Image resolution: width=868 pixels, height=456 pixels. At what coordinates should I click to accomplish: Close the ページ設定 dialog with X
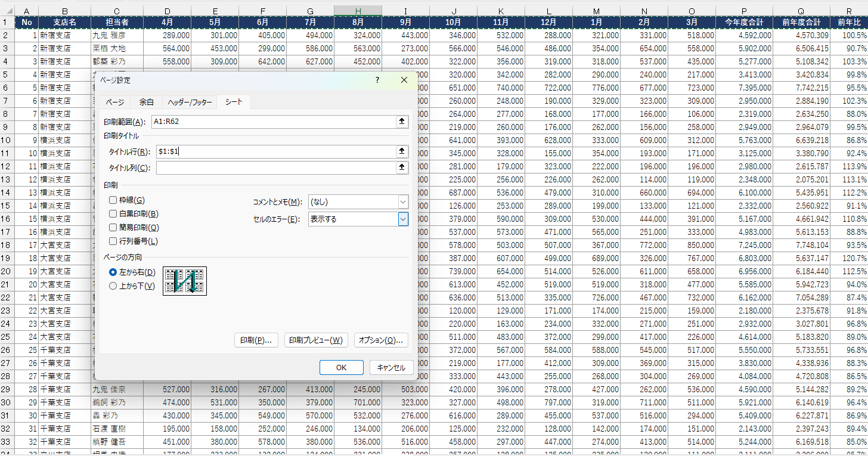(404, 80)
